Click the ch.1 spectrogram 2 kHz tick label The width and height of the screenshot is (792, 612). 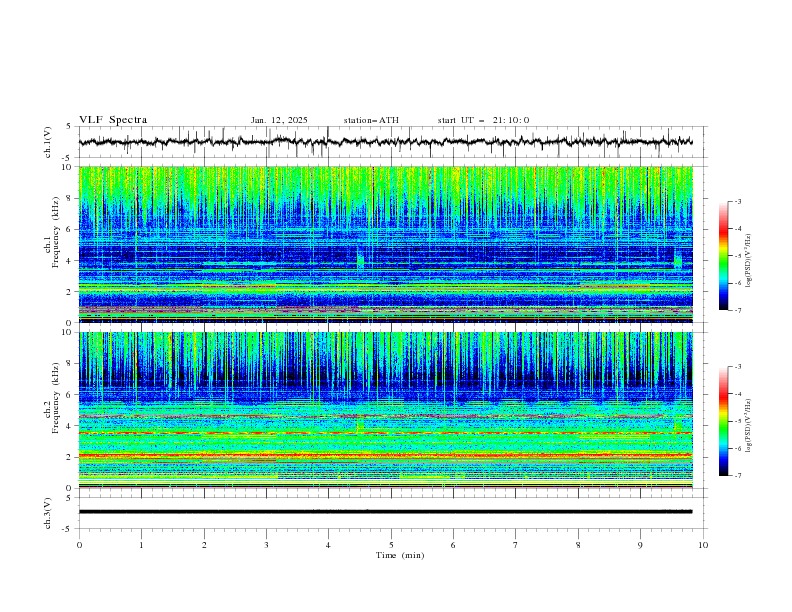(x=71, y=292)
